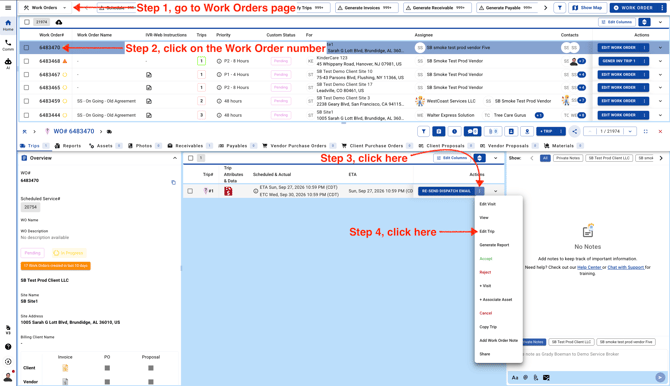Collapse the Overview panel
The width and height of the screenshot is (670, 386).
click(175, 158)
